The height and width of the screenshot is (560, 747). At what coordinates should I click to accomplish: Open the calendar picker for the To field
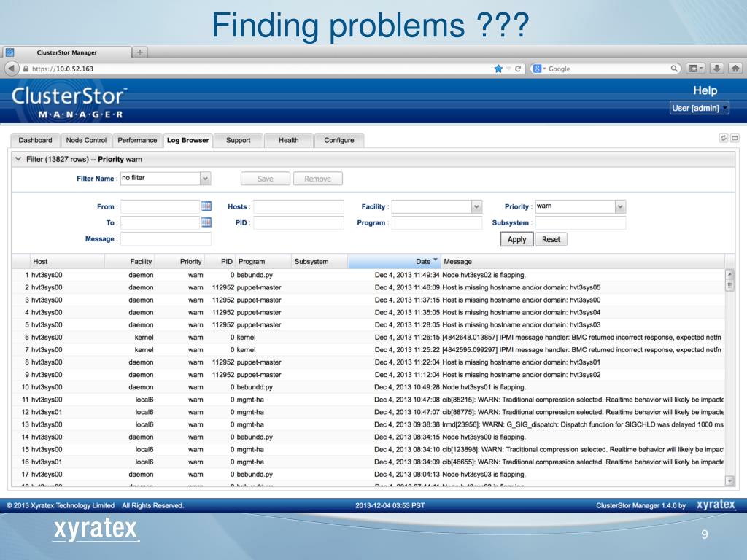tap(206, 222)
